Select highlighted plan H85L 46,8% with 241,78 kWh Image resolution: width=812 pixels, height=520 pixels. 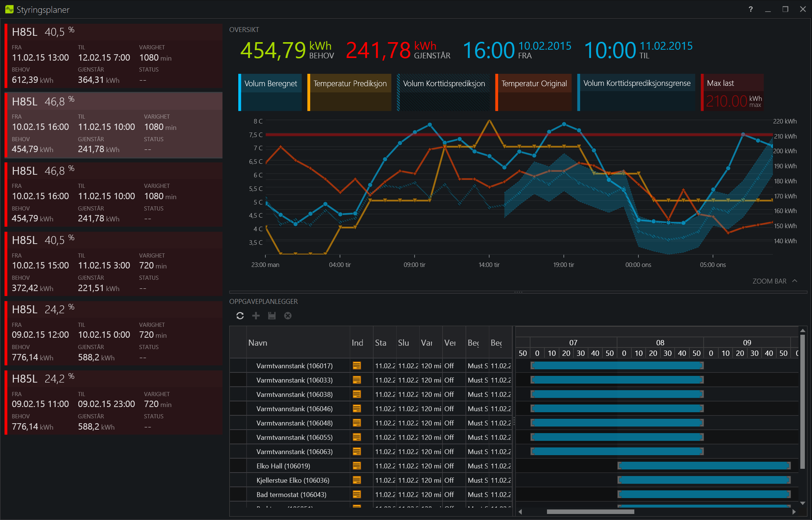tap(113, 125)
